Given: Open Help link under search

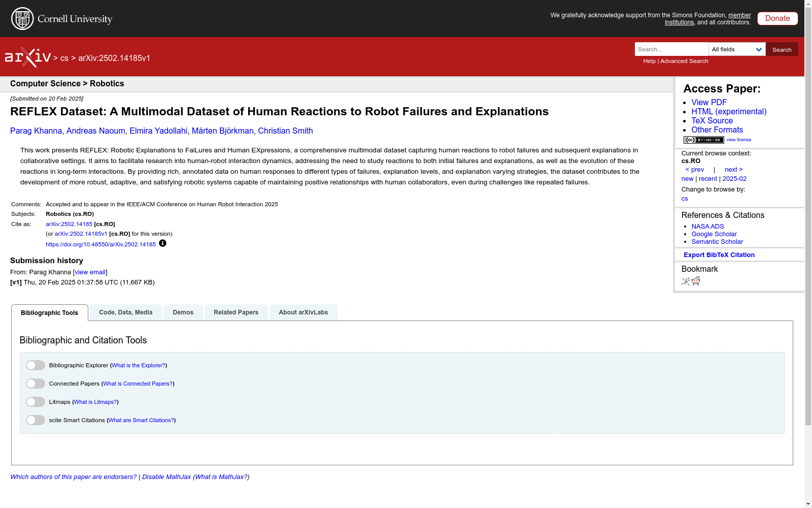Looking at the screenshot, I should tap(649, 61).
